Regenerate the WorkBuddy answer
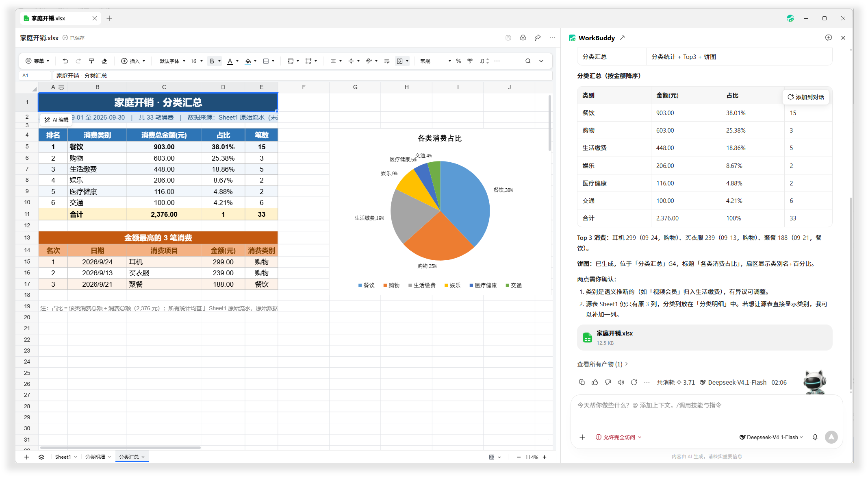 click(634, 382)
